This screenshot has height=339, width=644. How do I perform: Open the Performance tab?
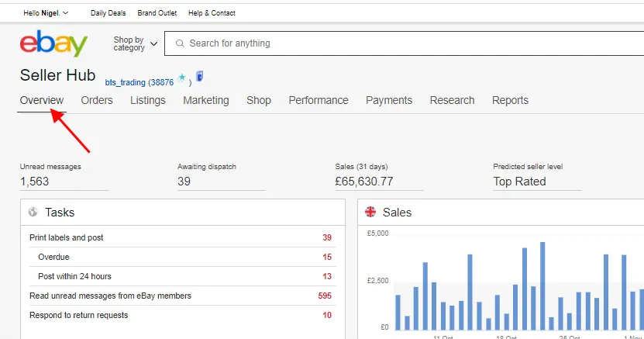(319, 100)
